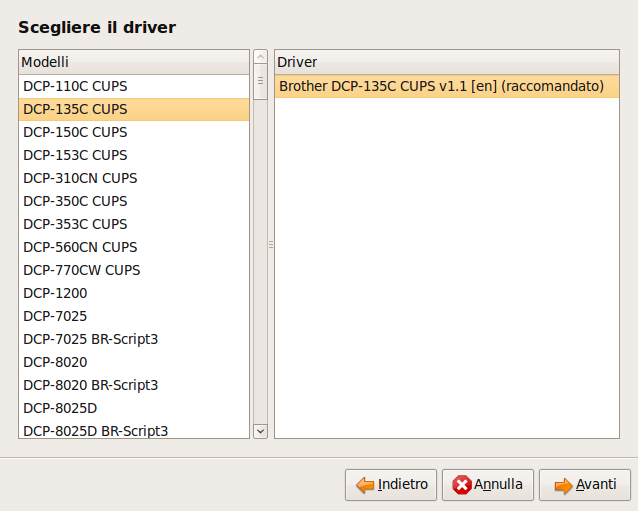This screenshot has height=511, width=638.
Task: Choose DCP-8020 BR-Script3 model
Action: coord(134,385)
